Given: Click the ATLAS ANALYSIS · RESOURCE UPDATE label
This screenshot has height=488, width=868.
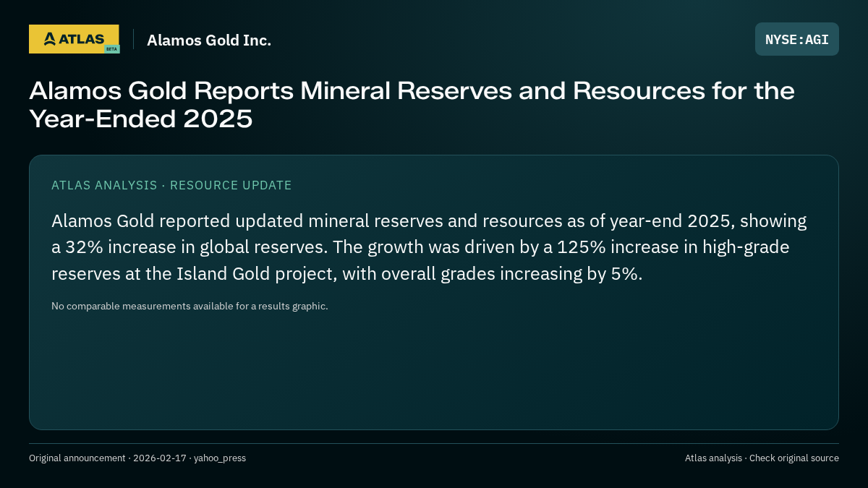Looking at the screenshot, I should click(x=171, y=185).
